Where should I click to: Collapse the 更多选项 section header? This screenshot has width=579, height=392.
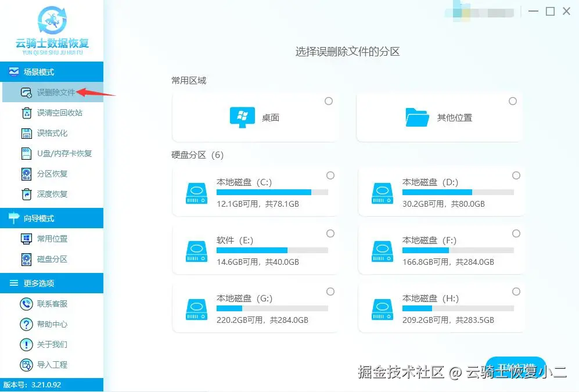[52, 283]
